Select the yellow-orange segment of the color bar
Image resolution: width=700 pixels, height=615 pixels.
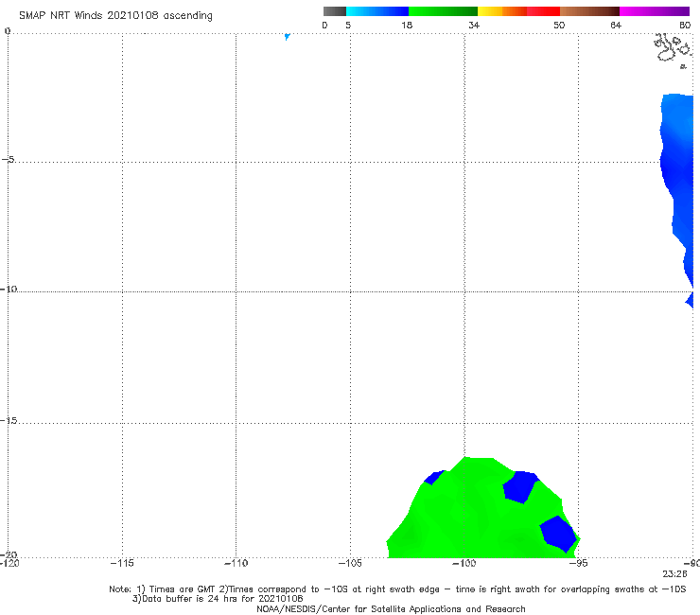tap(502, 11)
